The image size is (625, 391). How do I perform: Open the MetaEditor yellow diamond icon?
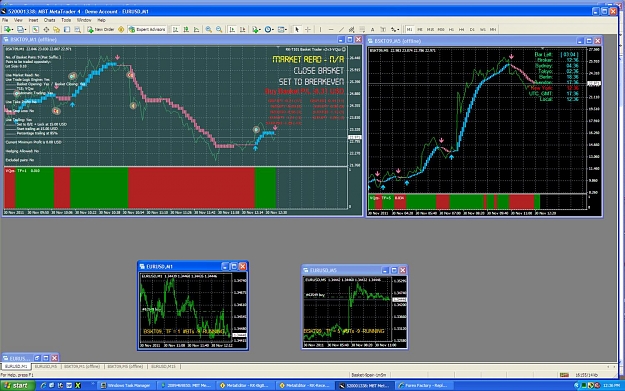click(121, 29)
